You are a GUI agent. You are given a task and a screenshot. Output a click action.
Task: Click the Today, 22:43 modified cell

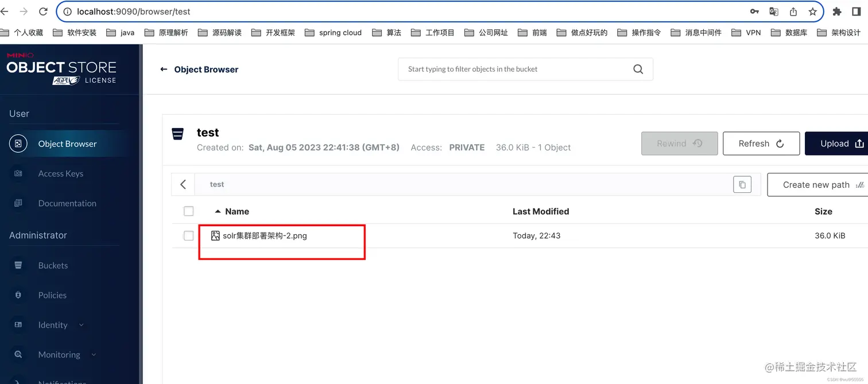click(536, 236)
